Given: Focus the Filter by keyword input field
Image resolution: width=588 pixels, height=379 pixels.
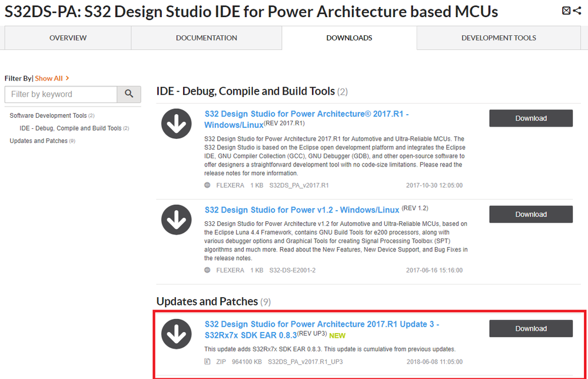Looking at the screenshot, I should point(61,94).
